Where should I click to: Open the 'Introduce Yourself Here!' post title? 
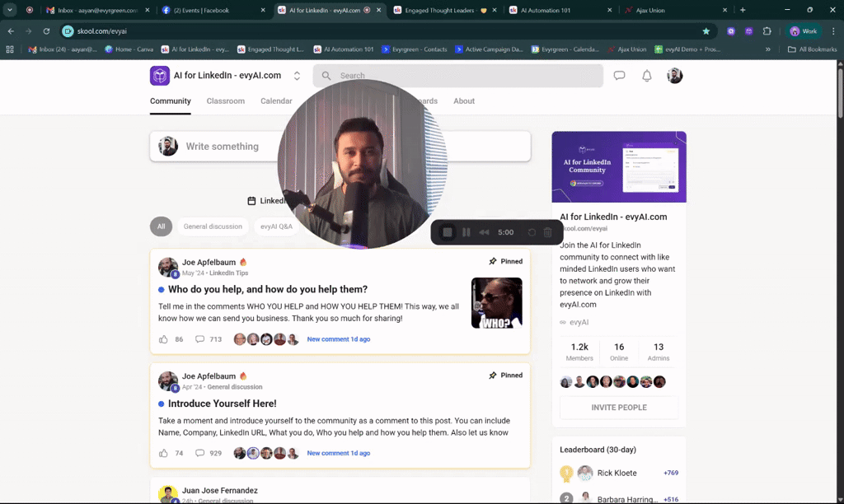click(222, 404)
